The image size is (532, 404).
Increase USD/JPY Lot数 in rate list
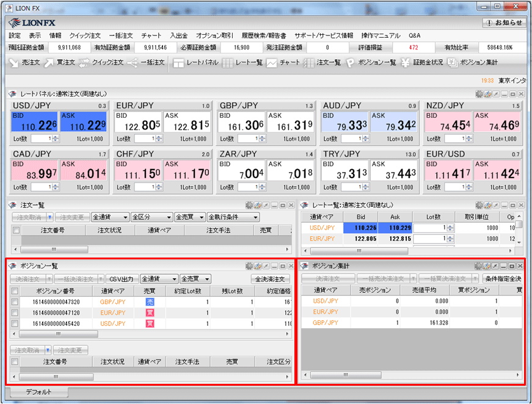pyautogui.click(x=450, y=226)
